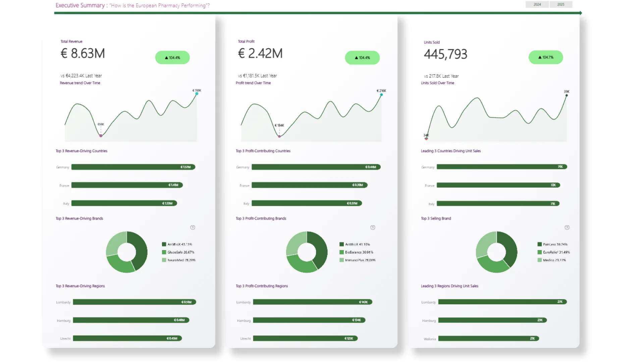Click AntiBioX 43.13% legend color swatch
The height and width of the screenshot is (362, 644).
point(164,244)
